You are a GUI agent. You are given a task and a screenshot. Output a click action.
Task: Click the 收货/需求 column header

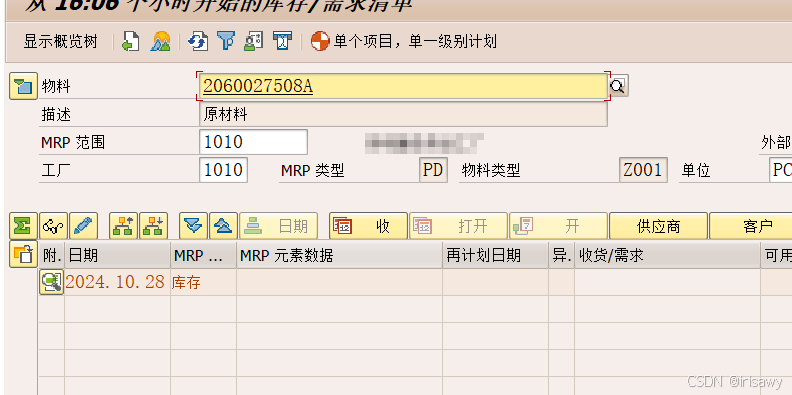coord(667,255)
